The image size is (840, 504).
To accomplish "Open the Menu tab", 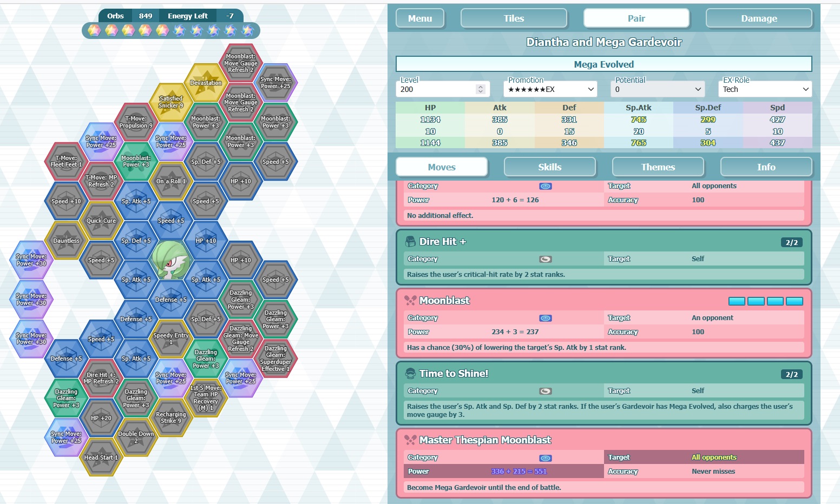I will click(420, 18).
